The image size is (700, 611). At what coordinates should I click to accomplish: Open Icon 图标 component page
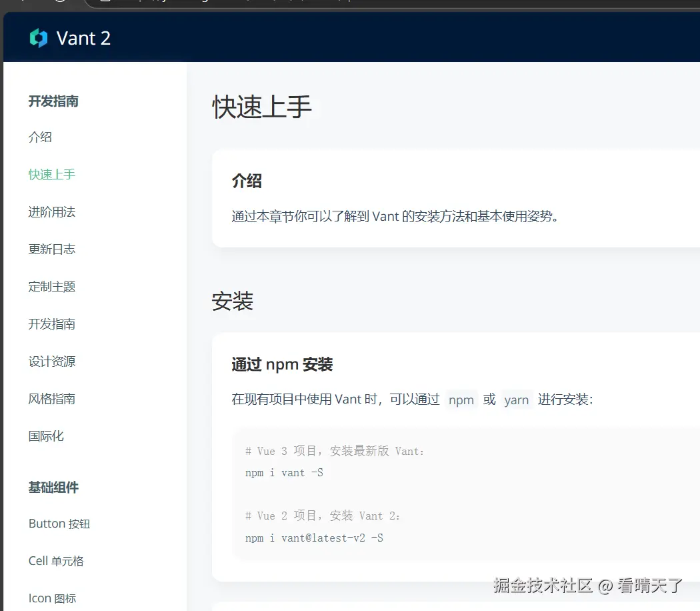pyautogui.click(x=52, y=598)
